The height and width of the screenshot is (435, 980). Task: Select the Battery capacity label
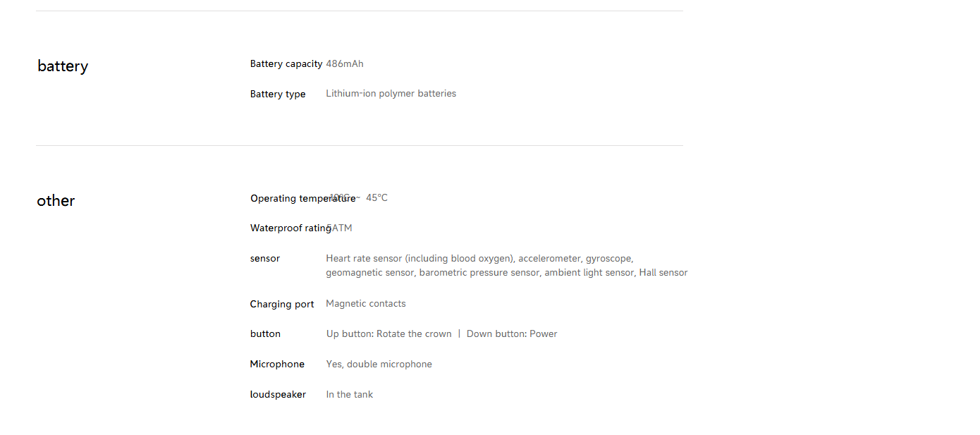pos(286,63)
